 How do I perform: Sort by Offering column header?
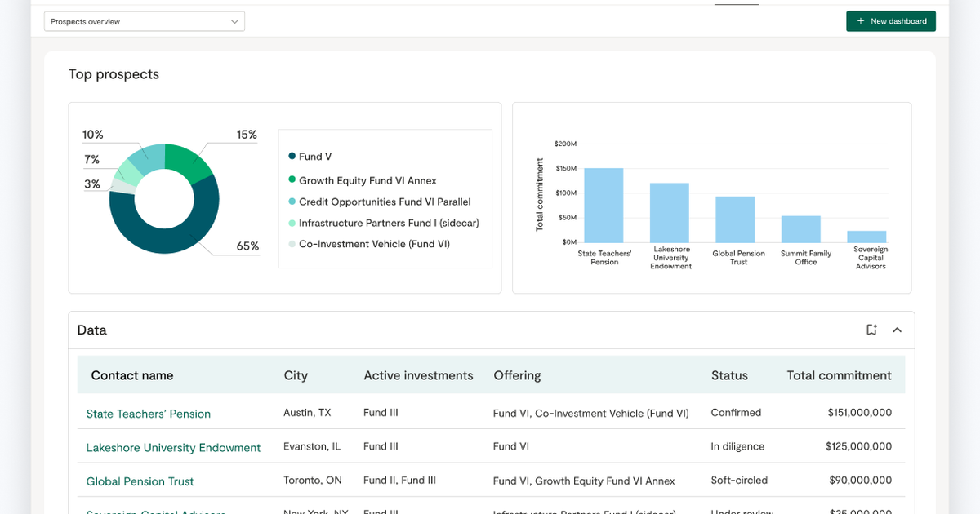click(x=517, y=375)
